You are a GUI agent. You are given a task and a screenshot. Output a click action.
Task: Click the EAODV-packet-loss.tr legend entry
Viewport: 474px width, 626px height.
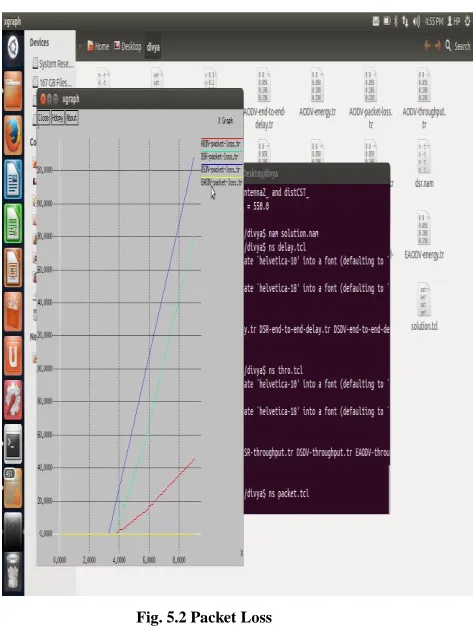[221, 182]
